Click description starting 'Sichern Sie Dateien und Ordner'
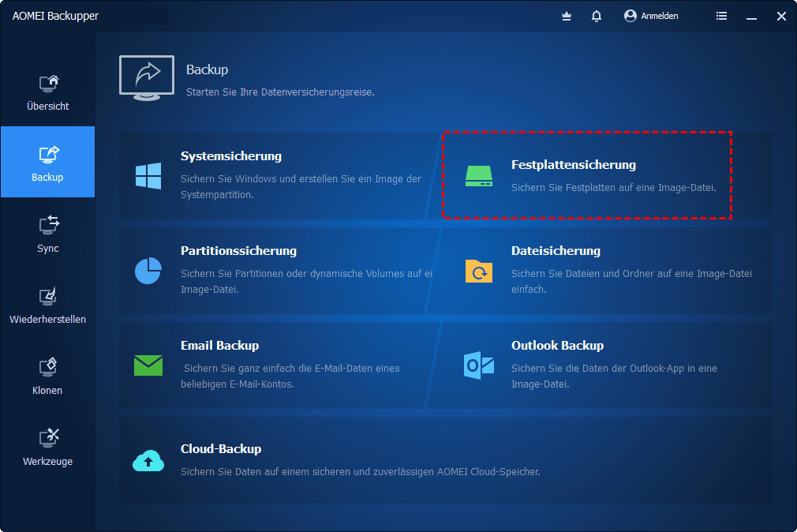This screenshot has height=532, width=797. (631, 281)
